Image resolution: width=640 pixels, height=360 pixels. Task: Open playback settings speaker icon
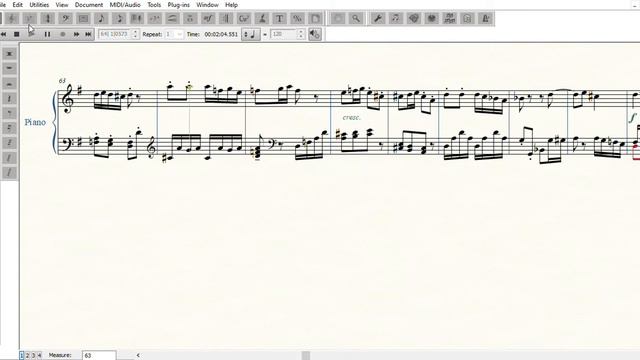pos(314,34)
